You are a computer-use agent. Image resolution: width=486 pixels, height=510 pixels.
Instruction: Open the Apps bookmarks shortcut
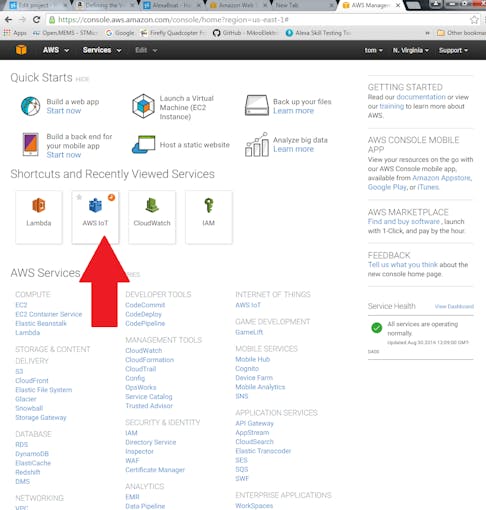(15, 33)
